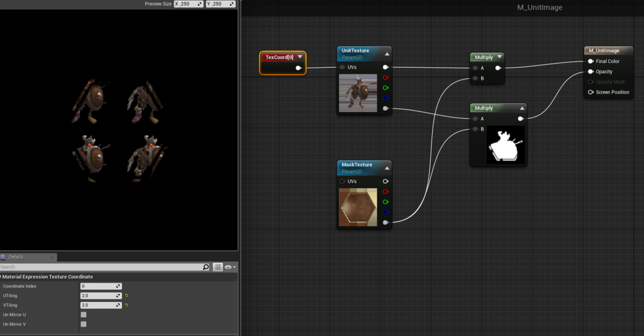644x336 pixels.
Task: Click the MaskTexture white RGB output pin
Action: click(x=386, y=181)
